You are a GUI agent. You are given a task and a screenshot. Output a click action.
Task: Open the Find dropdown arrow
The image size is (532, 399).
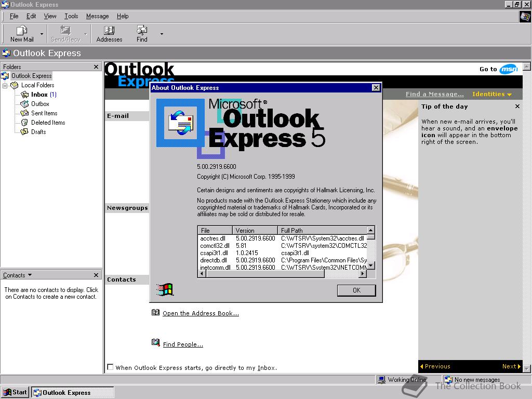162,34
